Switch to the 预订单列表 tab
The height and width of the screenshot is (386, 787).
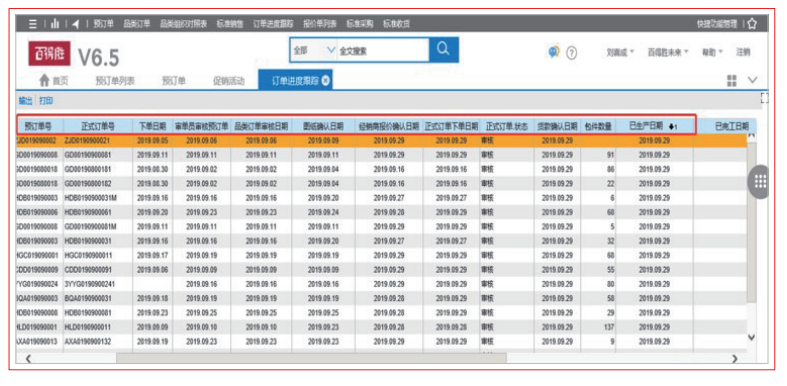115,81
